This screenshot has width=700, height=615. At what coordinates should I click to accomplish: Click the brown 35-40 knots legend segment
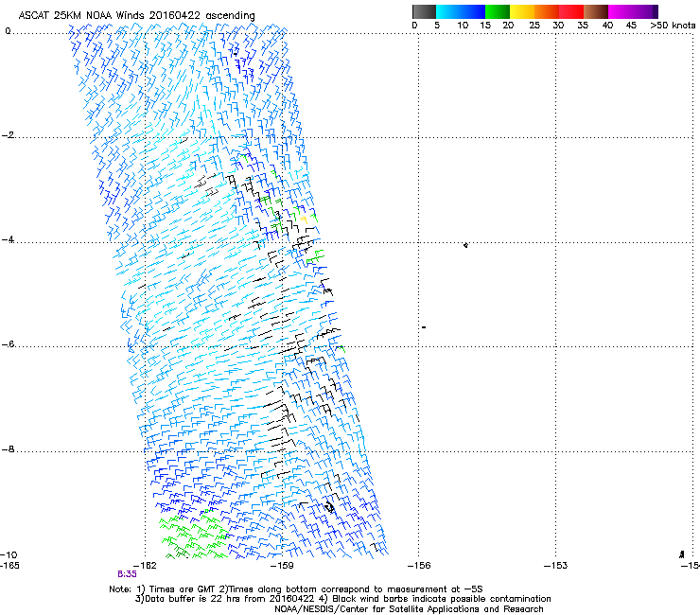[x=596, y=11]
